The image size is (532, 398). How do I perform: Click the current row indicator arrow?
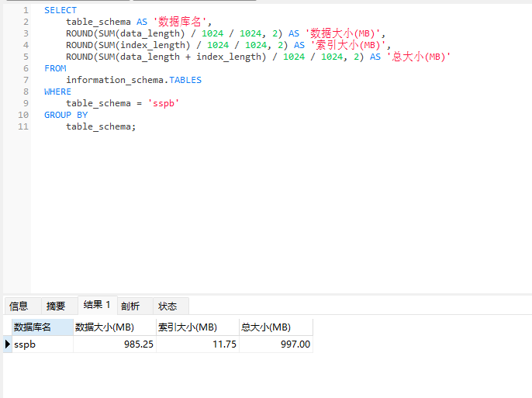click(8, 344)
